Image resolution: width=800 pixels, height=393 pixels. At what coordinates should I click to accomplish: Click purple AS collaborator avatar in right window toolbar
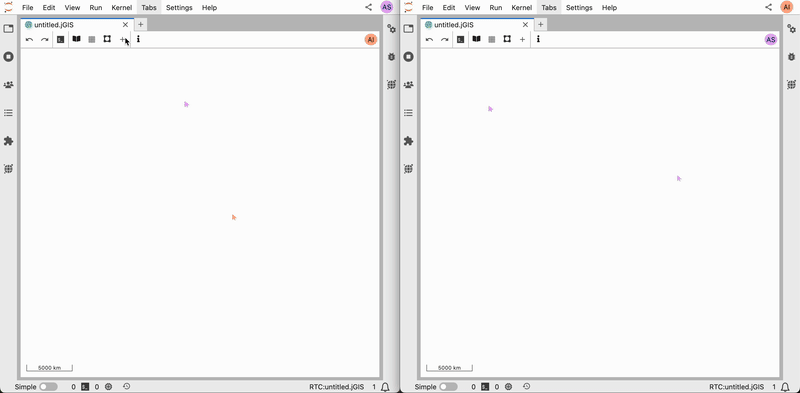point(771,39)
